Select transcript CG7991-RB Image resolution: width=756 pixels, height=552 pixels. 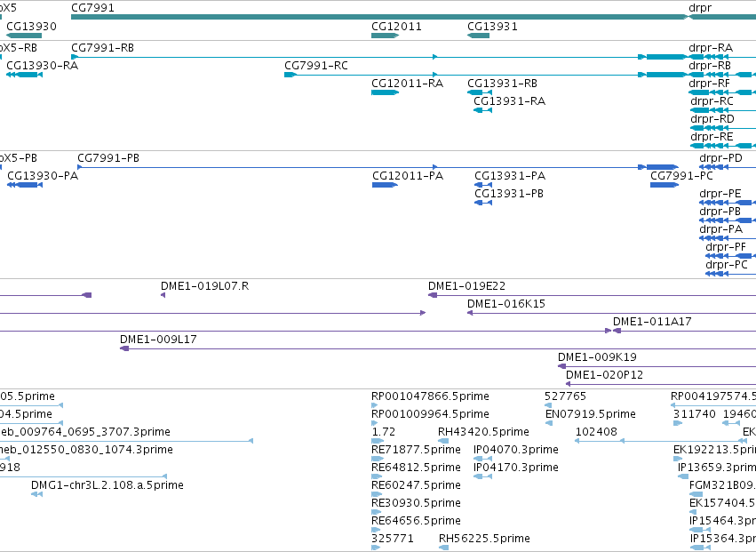click(x=379, y=57)
